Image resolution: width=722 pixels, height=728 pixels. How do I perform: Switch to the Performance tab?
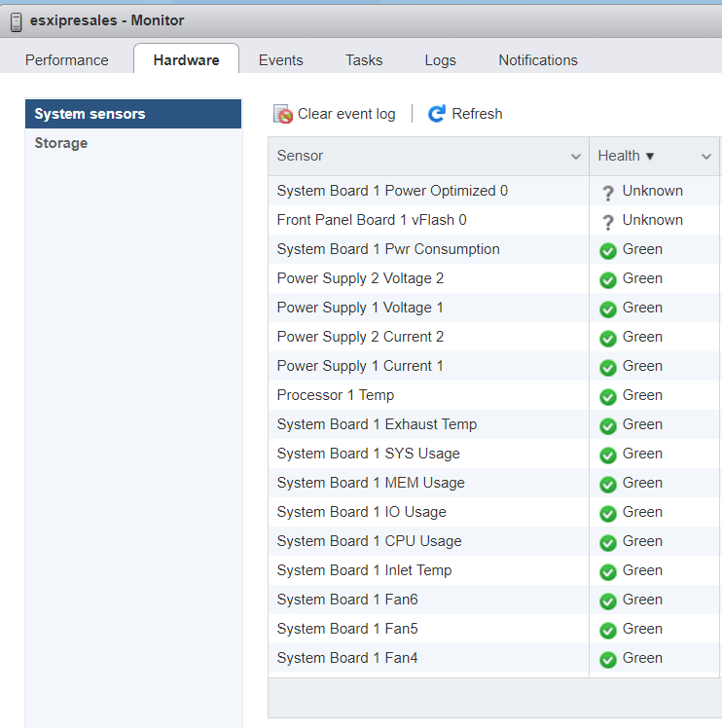tap(67, 60)
